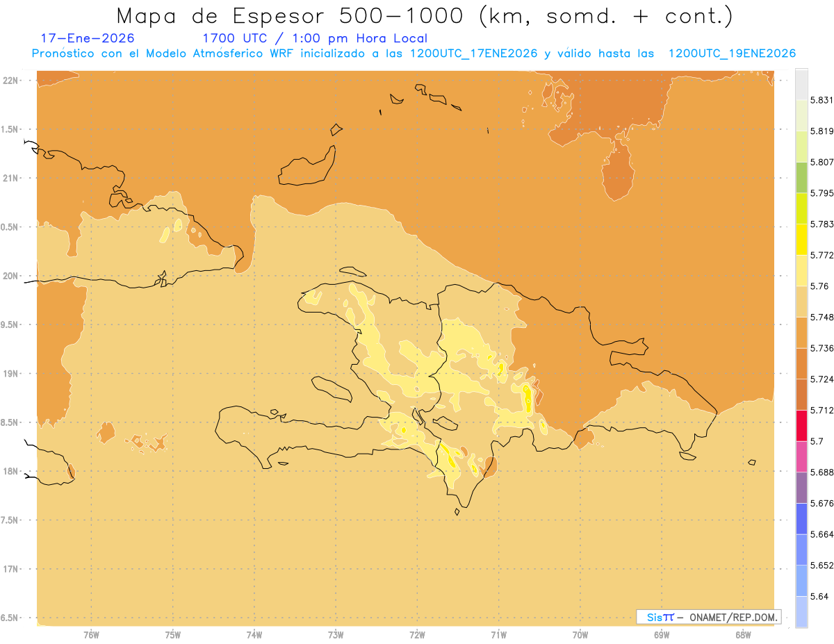Click the colorbar value "5.7"
The height and width of the screenshot is (644, 834).
tap(817, 441)
